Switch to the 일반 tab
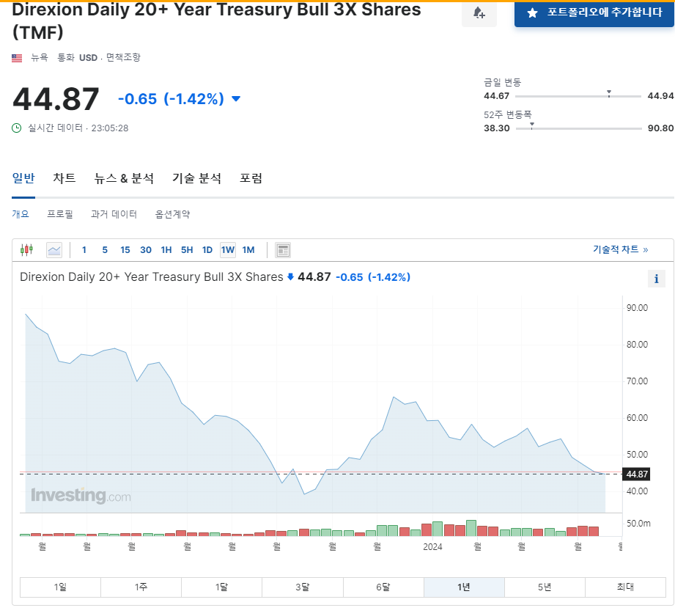The image size is (675, 616). [x=23, y=178]
